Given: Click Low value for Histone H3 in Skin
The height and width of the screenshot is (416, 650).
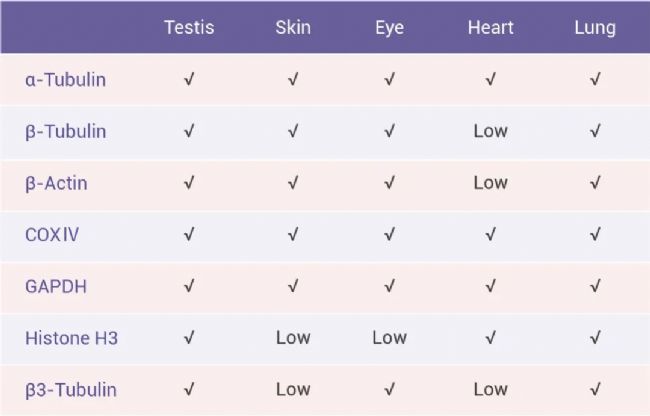Looking at the screenshot, I should point(293,338).
